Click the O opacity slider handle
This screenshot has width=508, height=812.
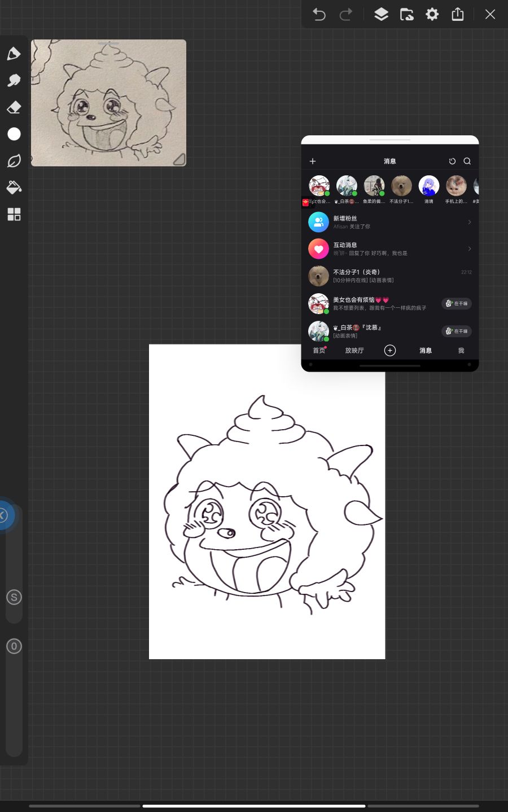[x=14, y=646]
